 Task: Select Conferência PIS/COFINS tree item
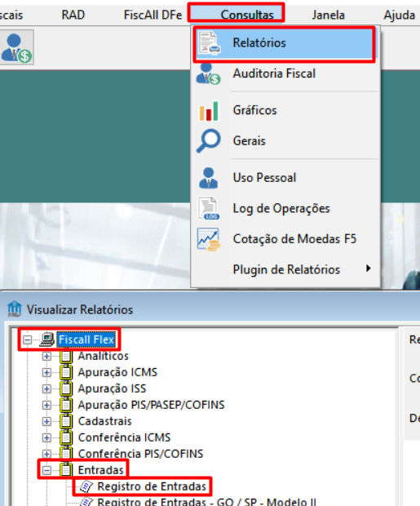pyautogui.click(x=140, y=454)
